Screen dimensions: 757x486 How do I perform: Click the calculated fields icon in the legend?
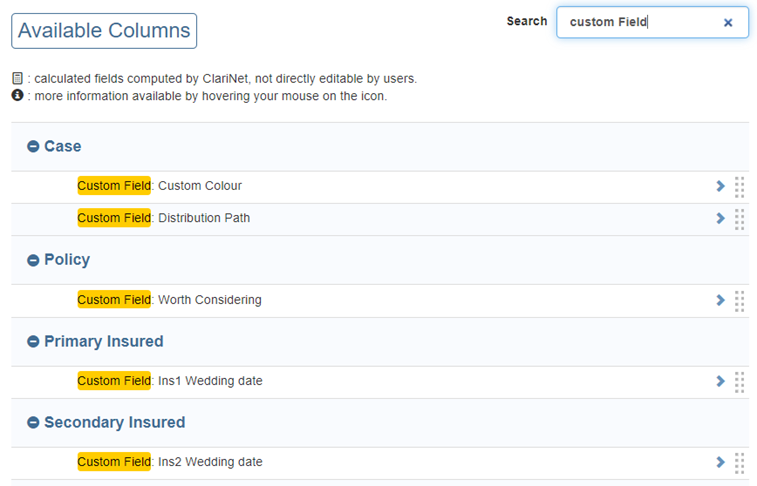point(17,78)
